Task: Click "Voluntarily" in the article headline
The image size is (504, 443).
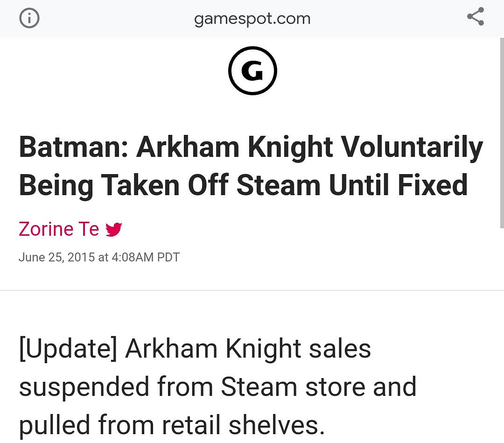Action: [x=413, y=147]
